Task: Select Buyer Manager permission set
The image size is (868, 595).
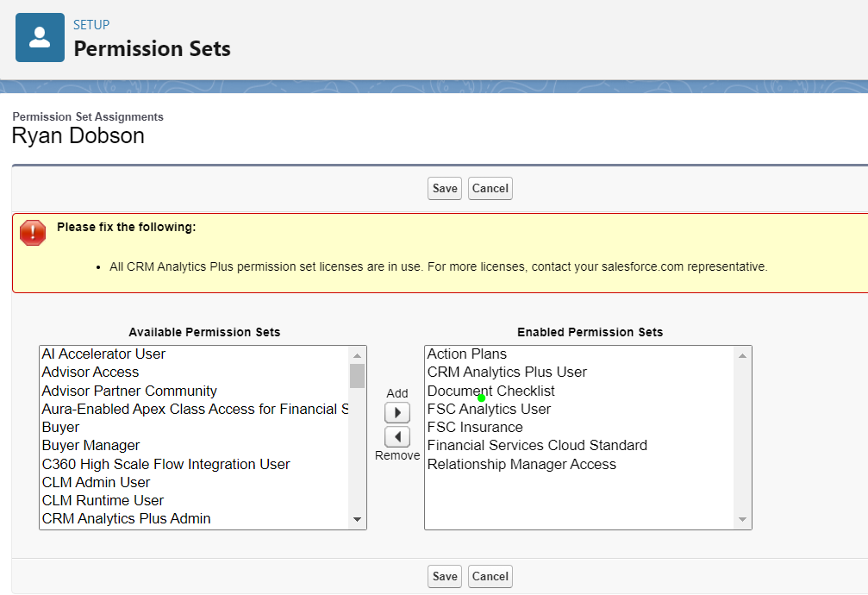Action: [91, 446]
